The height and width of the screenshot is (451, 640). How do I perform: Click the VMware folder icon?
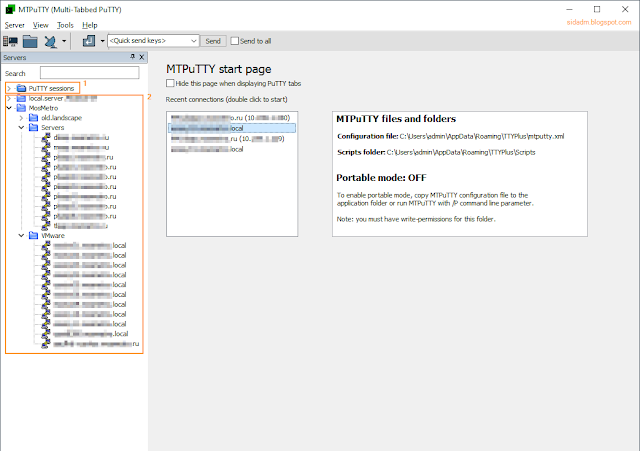point(34,235)
